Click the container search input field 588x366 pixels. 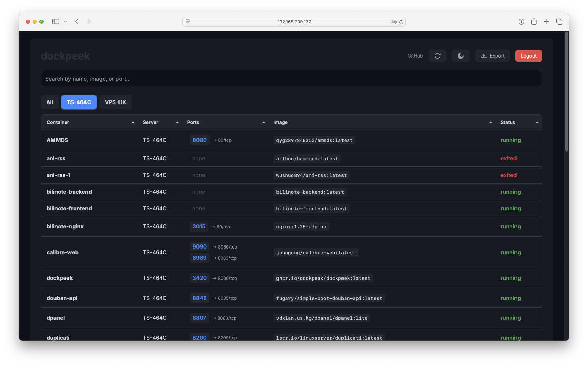[x=291, y=79]
